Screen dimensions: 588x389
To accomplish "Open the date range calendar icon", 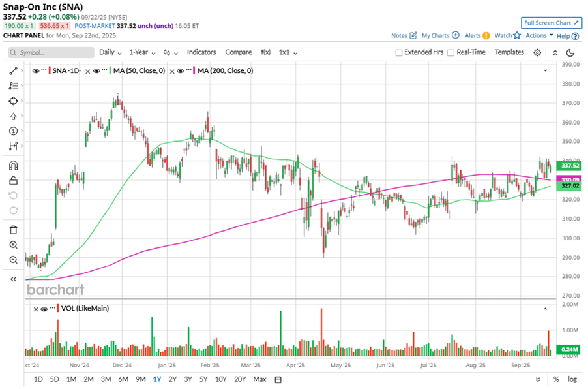I will pos(278,380).
